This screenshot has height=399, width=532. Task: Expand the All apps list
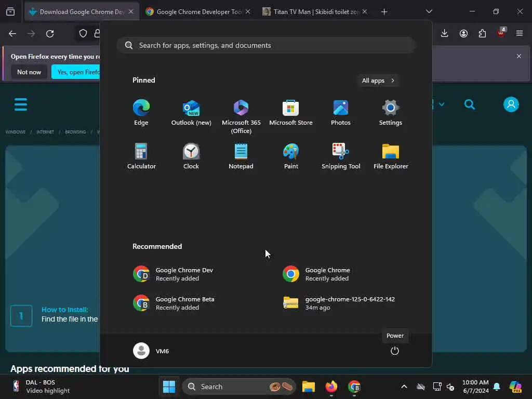tap(378, 81)
